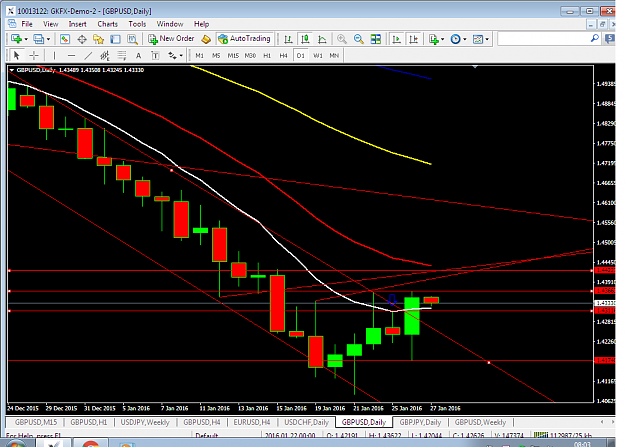The width and height of the screenshot is (625, 447).
Task: Open the Strategy Tester magnifier icon
Action: 132,39
